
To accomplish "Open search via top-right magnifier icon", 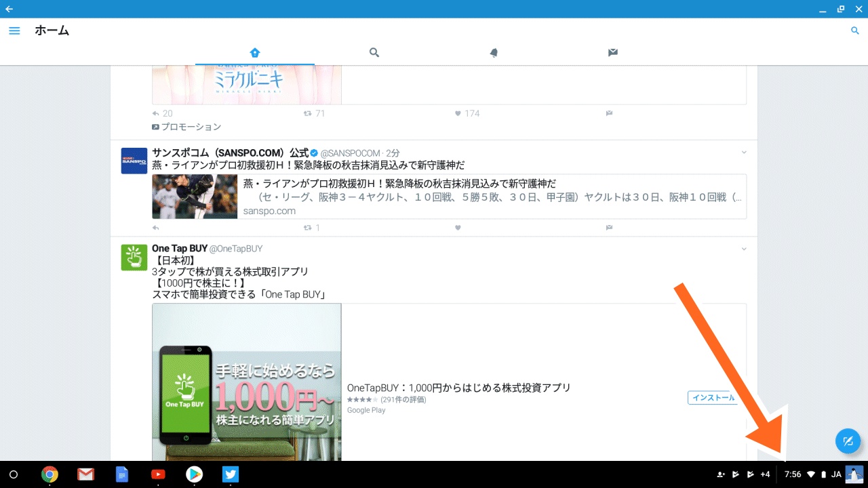I will [855, 30].
